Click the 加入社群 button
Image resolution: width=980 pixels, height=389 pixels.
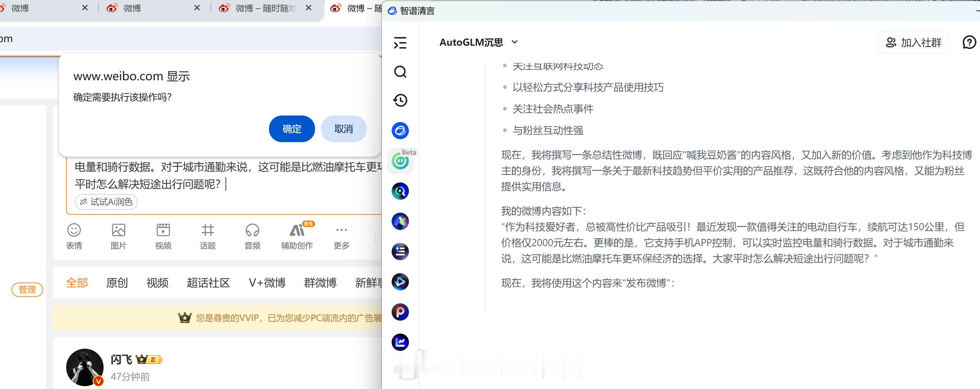point(913,42)
